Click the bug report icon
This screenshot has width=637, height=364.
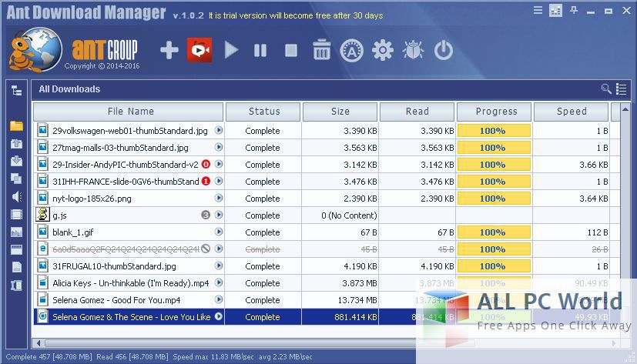click(413, 51)
